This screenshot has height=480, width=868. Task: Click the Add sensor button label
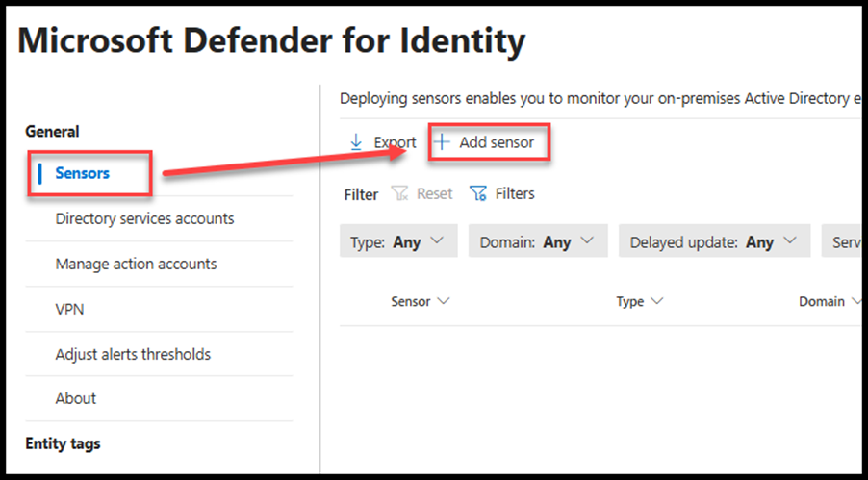(497, 142)
